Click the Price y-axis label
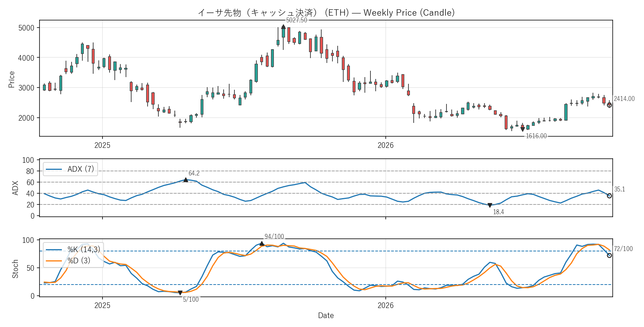644x327 pixels. [12, 79]
